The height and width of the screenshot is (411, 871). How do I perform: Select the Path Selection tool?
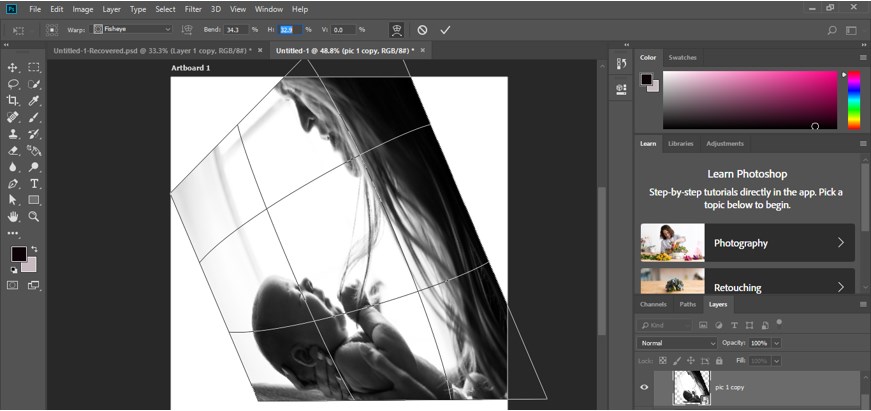(12, 200)
